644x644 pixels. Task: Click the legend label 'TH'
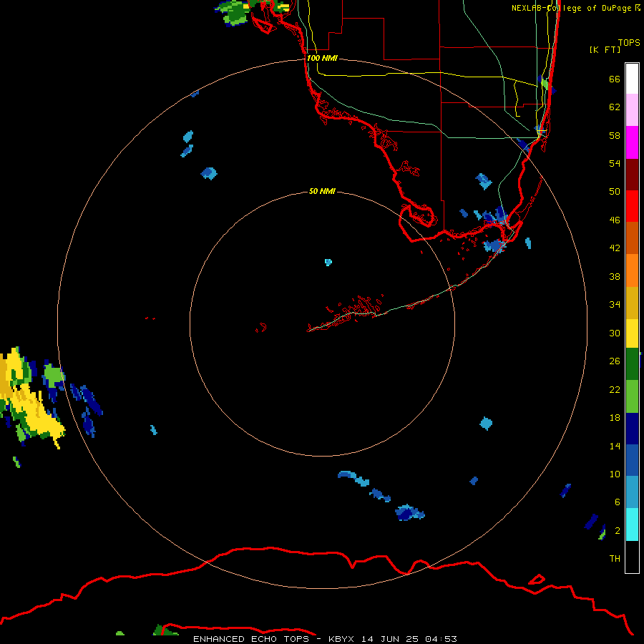pos(615,559)
